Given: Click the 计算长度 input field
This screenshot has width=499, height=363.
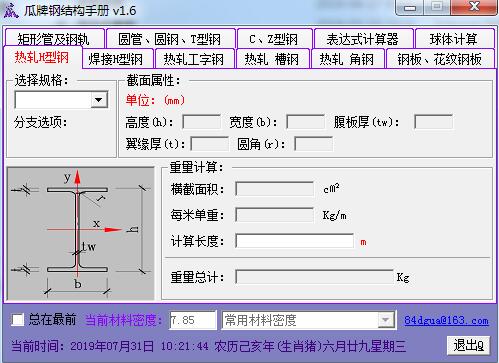Looking at the screenshot, I should click(294, 241).
